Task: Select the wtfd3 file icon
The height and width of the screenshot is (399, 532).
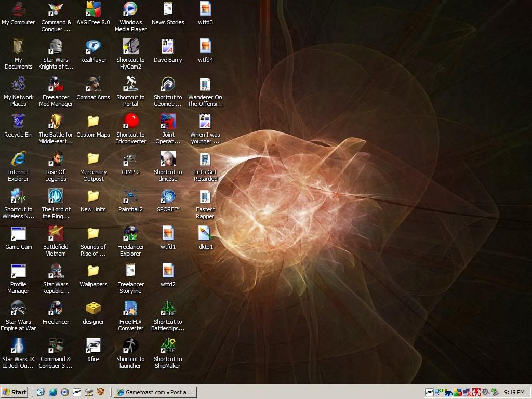Action: click(205, 9)
